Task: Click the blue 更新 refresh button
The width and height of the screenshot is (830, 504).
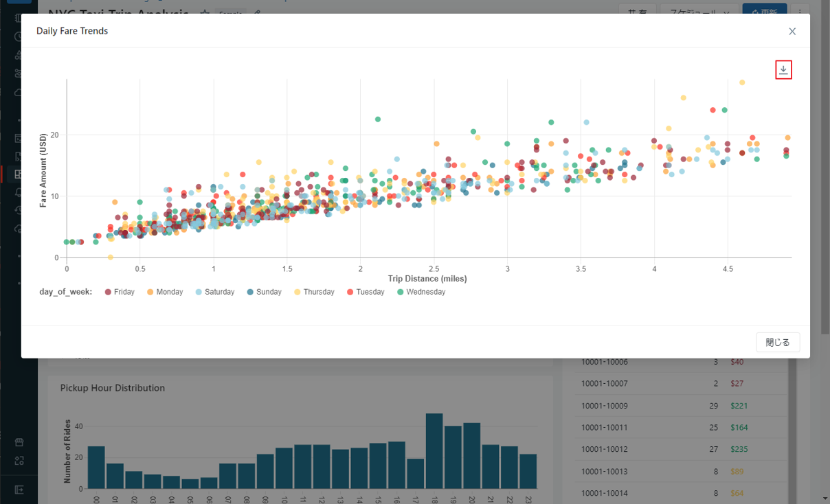Action: pos(764,12)
